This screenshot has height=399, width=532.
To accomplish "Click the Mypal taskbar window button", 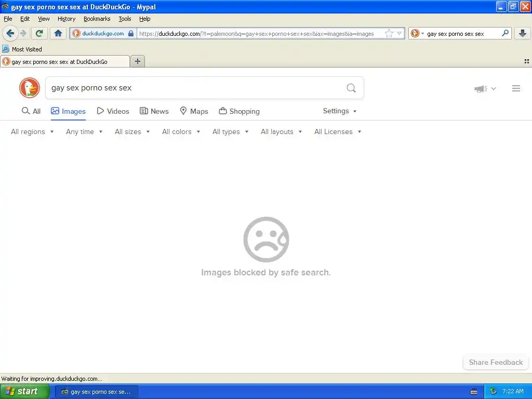I will [97, 392].
